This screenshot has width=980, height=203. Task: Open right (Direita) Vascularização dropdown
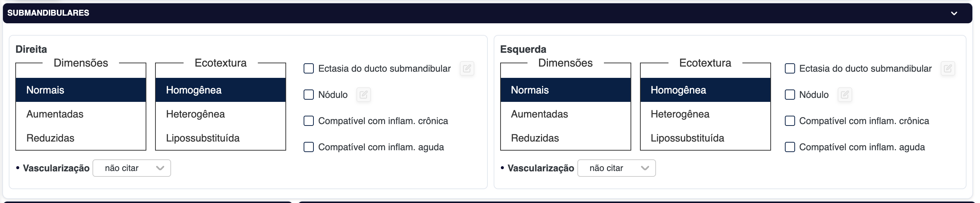coord(132,168)
